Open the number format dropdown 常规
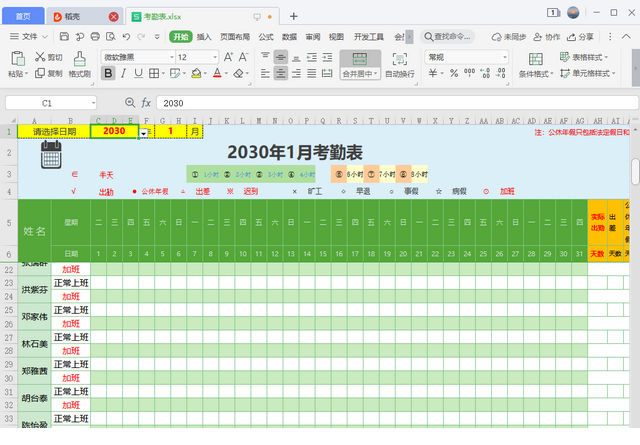 (505, 57)
